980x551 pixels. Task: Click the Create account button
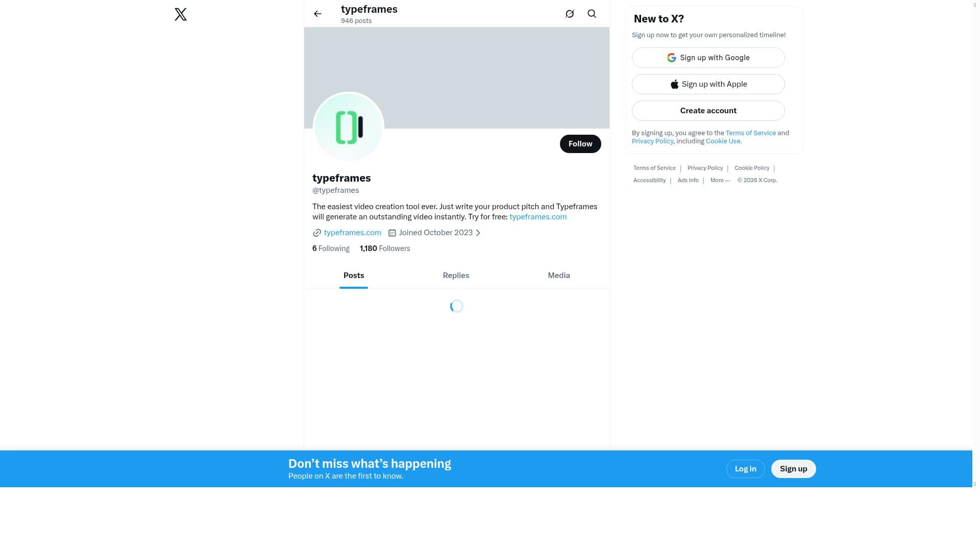(x=708, y=111)
